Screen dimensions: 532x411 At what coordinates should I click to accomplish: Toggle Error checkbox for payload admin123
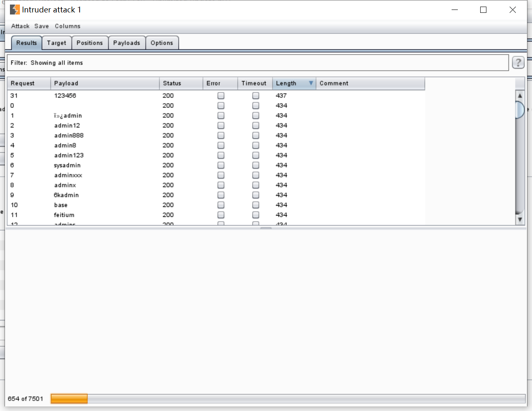coord(221,155)
